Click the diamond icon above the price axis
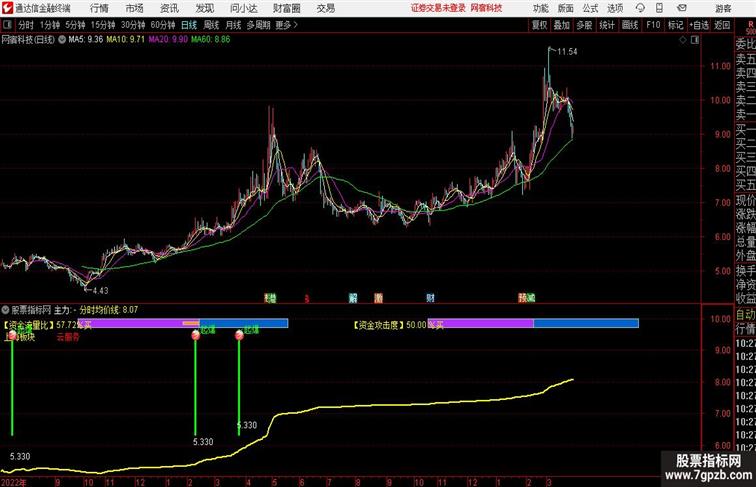Viewport: 756px width, 487px height. tap(683, 40)
